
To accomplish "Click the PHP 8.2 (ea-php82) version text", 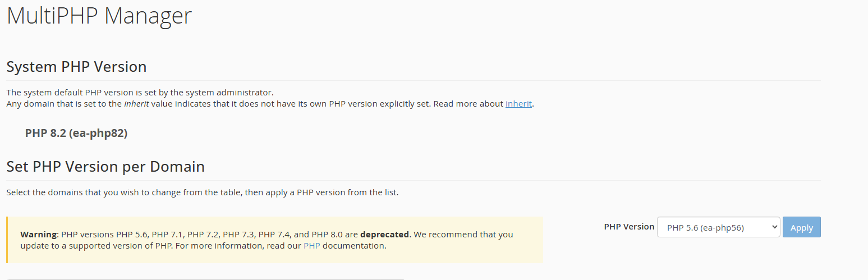I will [x=76, y=133].
